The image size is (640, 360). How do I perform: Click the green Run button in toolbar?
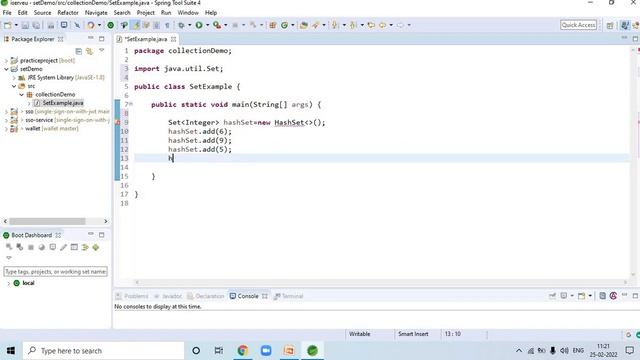pos(199,25)
